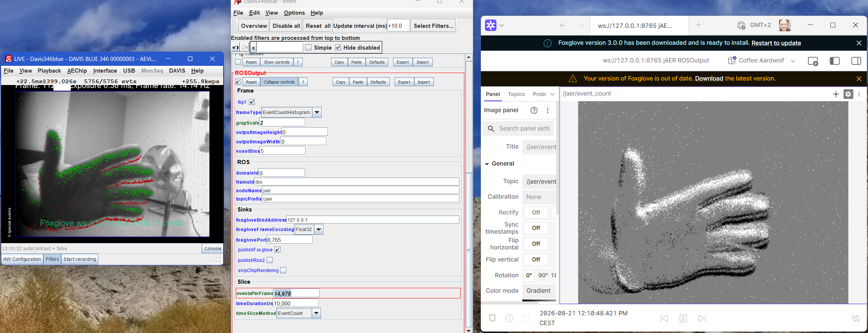Toggle the Flip vertical Off switch
This screenshot has width=868, height=333.
coord(536,260)
